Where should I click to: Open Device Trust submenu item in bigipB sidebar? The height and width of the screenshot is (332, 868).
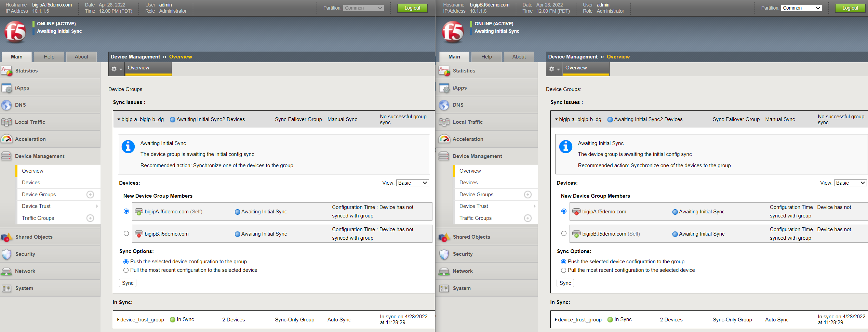496,206
